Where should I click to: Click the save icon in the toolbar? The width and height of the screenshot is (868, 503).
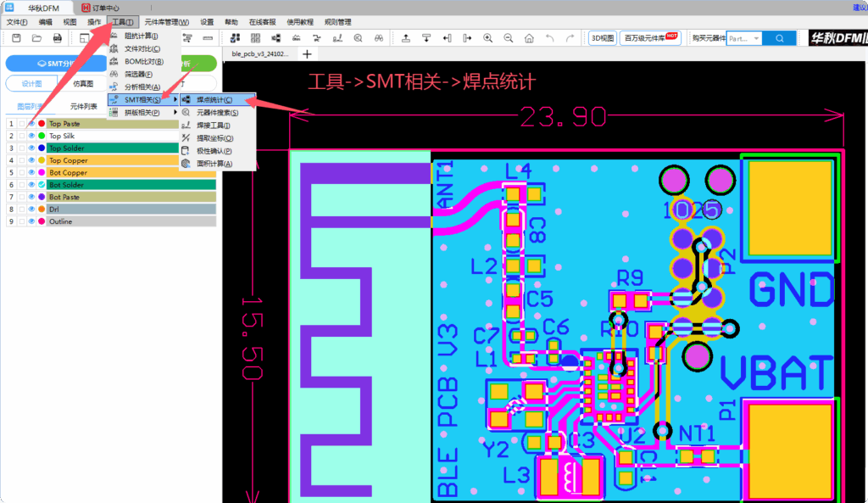click(x=16, y=38)
